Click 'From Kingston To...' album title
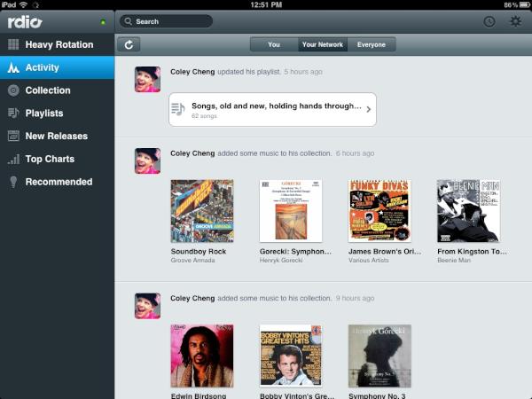This screenshot has height=399, width=532. 472,252
